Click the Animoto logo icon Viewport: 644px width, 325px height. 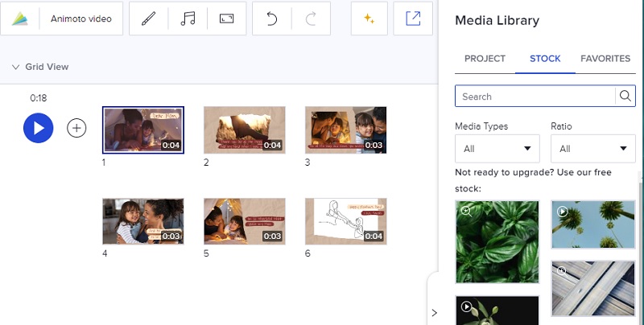tap(21, 19)
